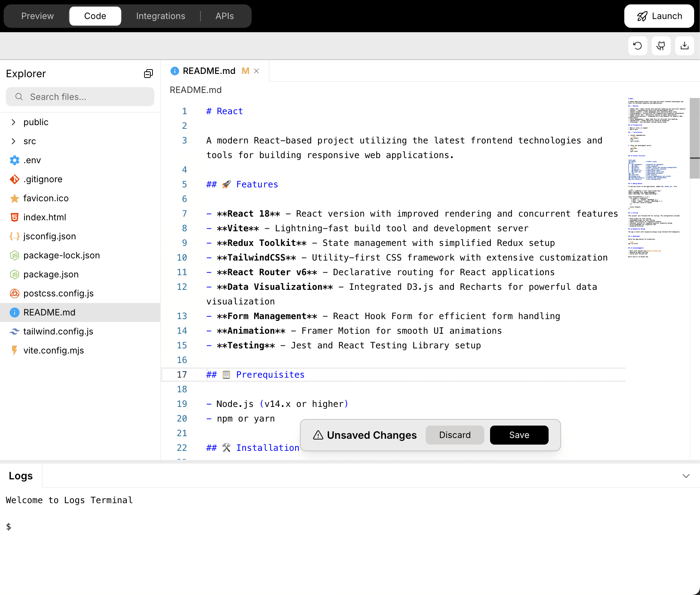Expand the public folder
Screen dimensions: 700x595
tap(14, 122)
